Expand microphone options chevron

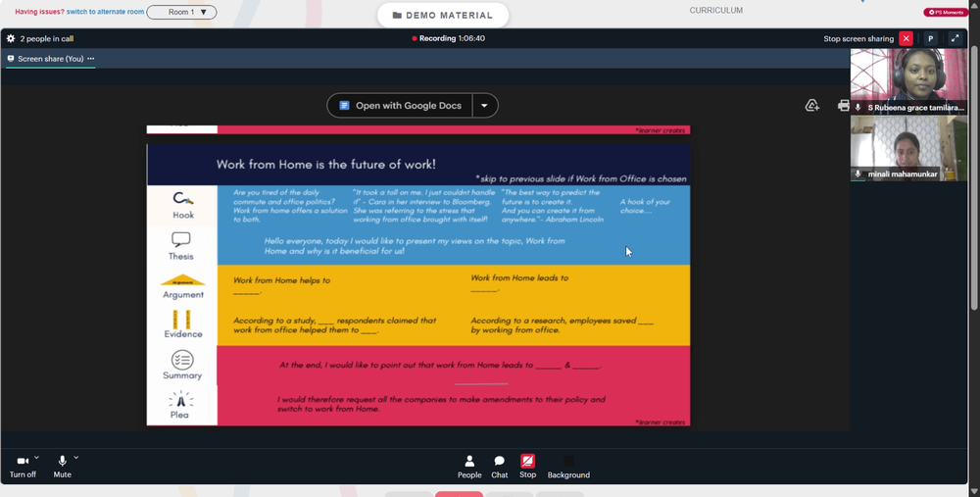(x=75, y=458)
